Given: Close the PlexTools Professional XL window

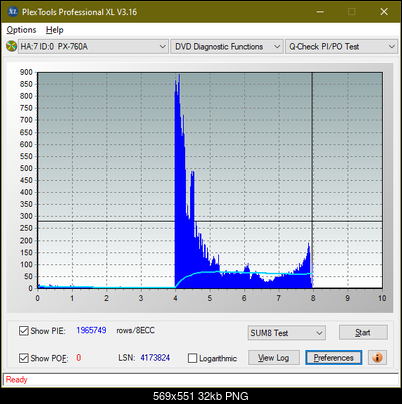Looking at the screenshot, I should [x=384, y=12].
